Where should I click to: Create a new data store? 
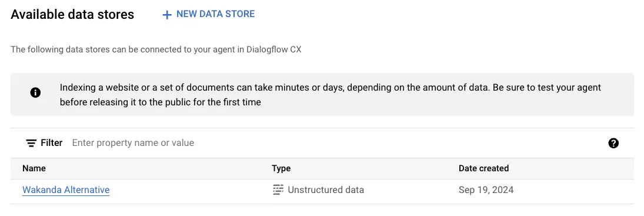tap(209, 14)
